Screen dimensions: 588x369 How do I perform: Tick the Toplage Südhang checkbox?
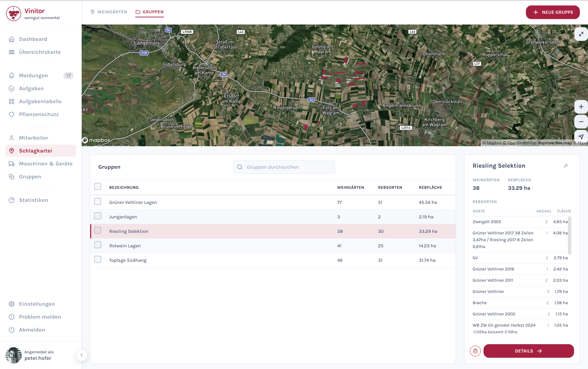[x=97, y=259]
